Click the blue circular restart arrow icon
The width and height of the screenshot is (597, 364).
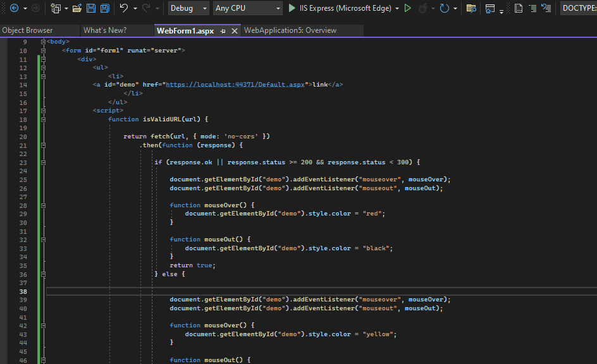tap(445, 8)
